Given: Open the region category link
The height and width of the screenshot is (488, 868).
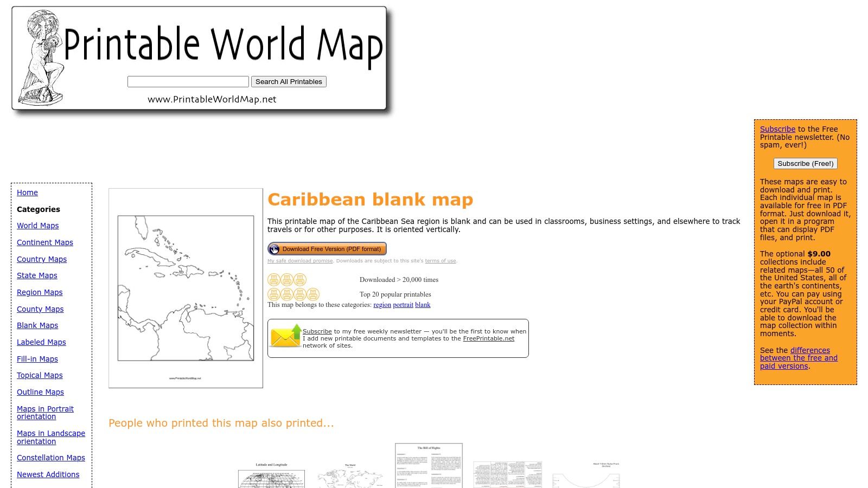Looking at the screenshot, I should click(x=382, y=305).
